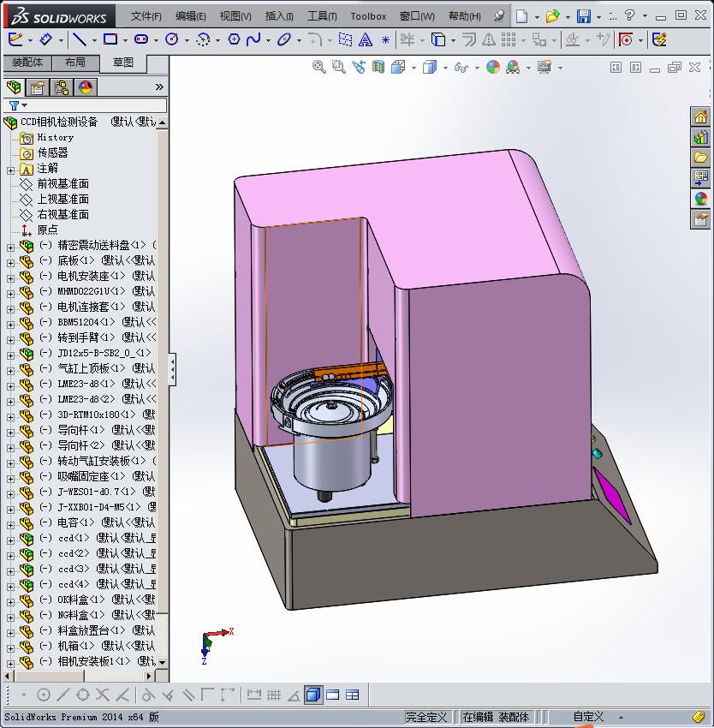Select the Spline sketch tool
The height and width of the screenshot is (728, 714).
[253, 39]
